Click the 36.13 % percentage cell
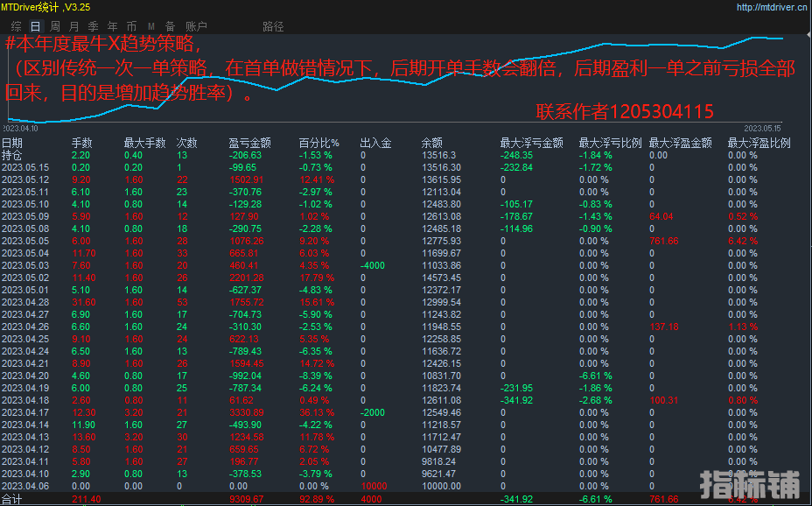The image size is (812, 506). 317,413
